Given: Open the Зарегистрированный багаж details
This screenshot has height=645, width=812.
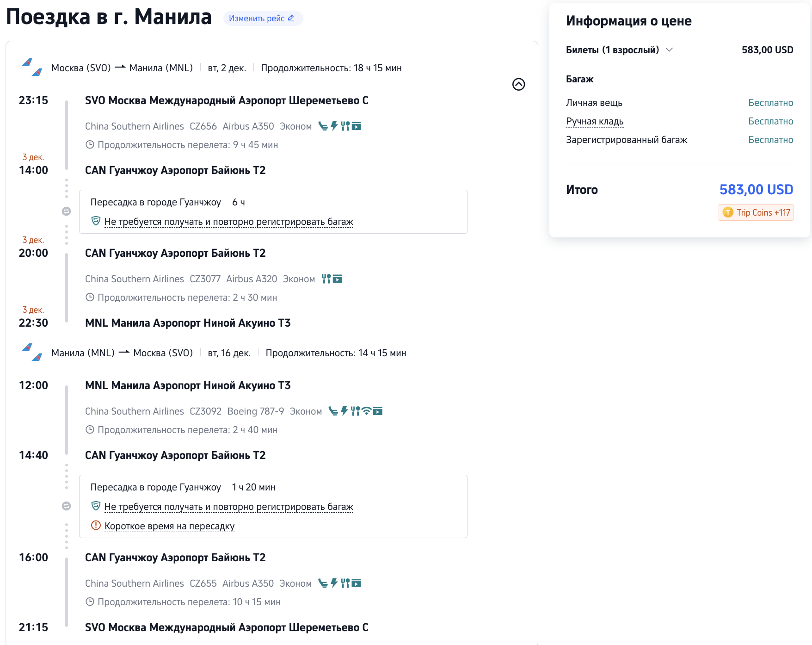Looking at the screenshot, I should [626, 140].
